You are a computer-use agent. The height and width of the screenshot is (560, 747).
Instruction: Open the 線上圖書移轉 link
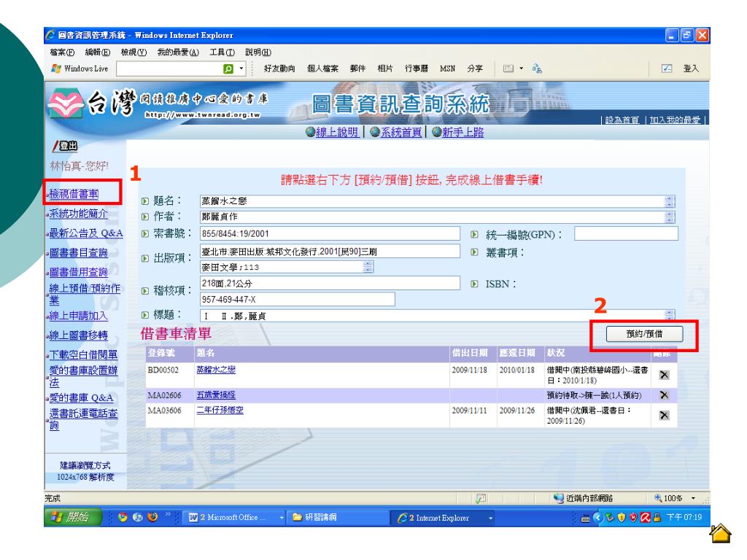tap(79, 335)
